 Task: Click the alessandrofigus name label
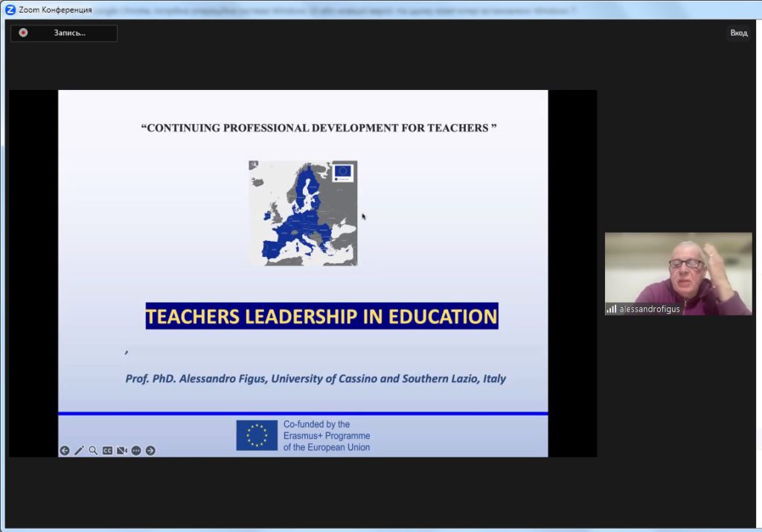click(x=649, y=309)
